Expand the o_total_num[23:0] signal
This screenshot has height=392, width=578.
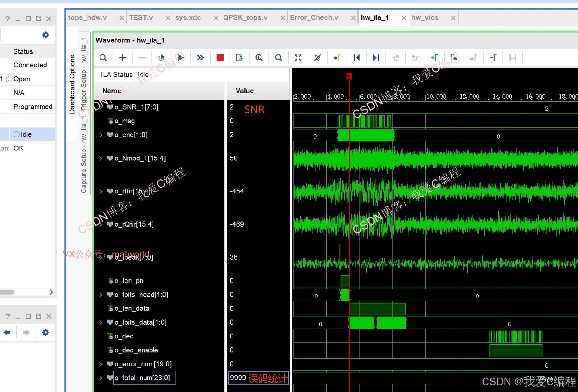[101, 378]
